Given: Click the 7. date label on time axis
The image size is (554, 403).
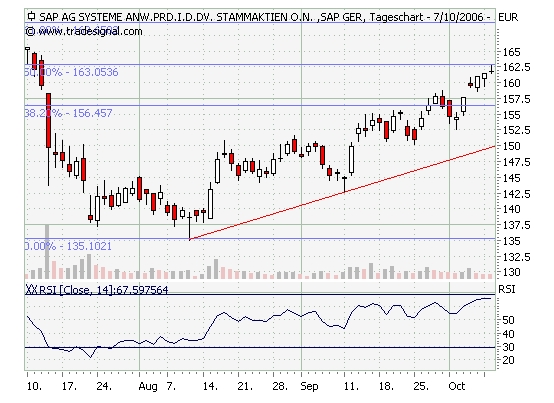Looking at the screenshot, I should (171, 386).
